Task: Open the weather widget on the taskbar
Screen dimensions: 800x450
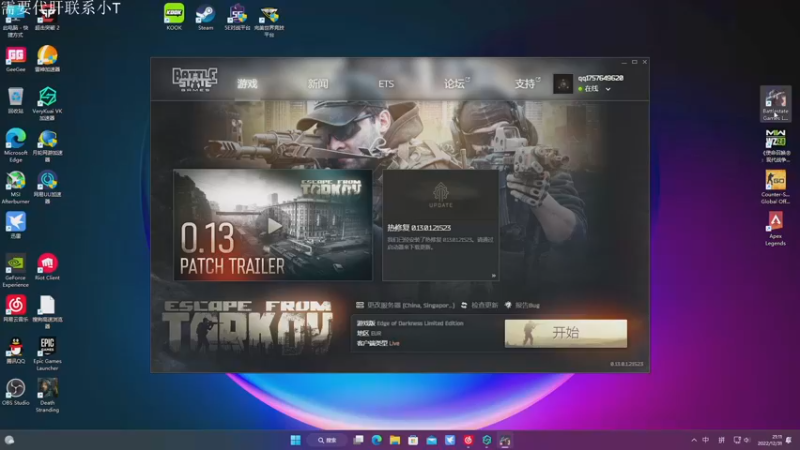Action: click(9, 440)
